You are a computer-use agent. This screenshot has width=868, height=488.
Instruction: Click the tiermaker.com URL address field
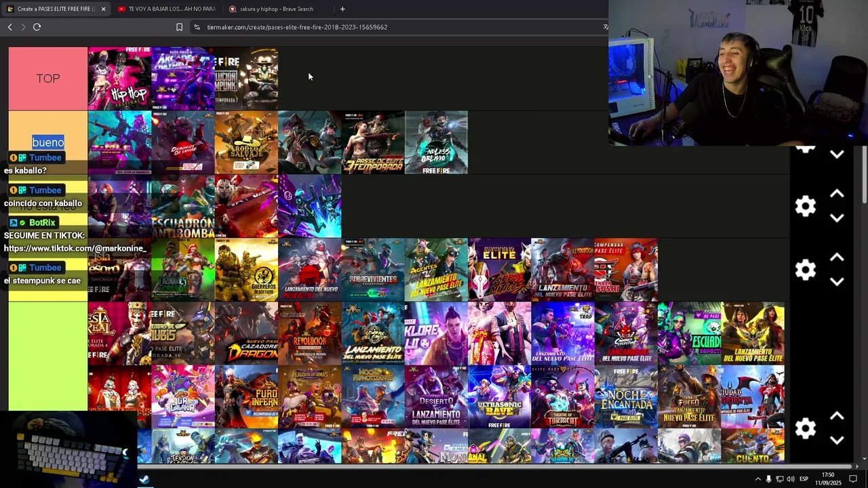[x=297, y=27]
